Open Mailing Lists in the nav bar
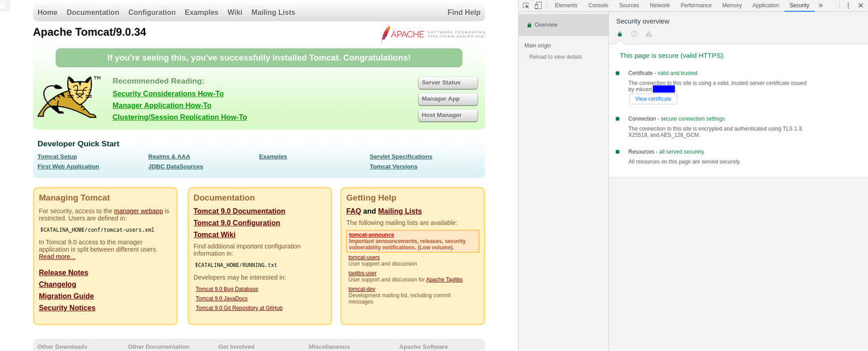The image size is (868, 351). (273, 12)
